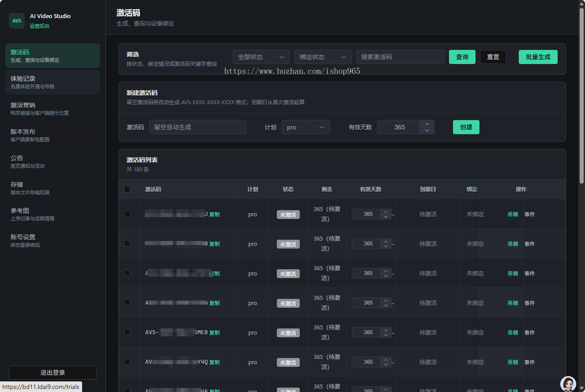The height and width of the screenshot is (392, 585).
Task: Open the 全部状态 status filter
Action: 261,57
